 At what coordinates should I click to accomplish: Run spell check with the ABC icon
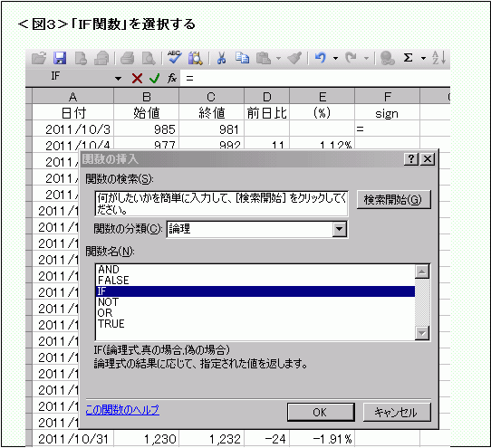click(x=174, y=58)
